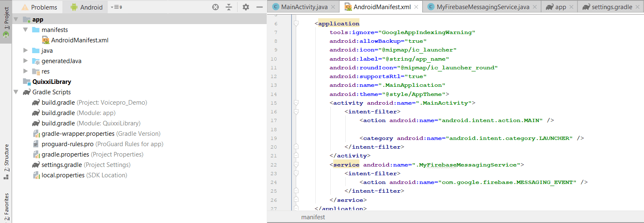Select the res folder icon
The image size is (644, 223).
(36, 71)
